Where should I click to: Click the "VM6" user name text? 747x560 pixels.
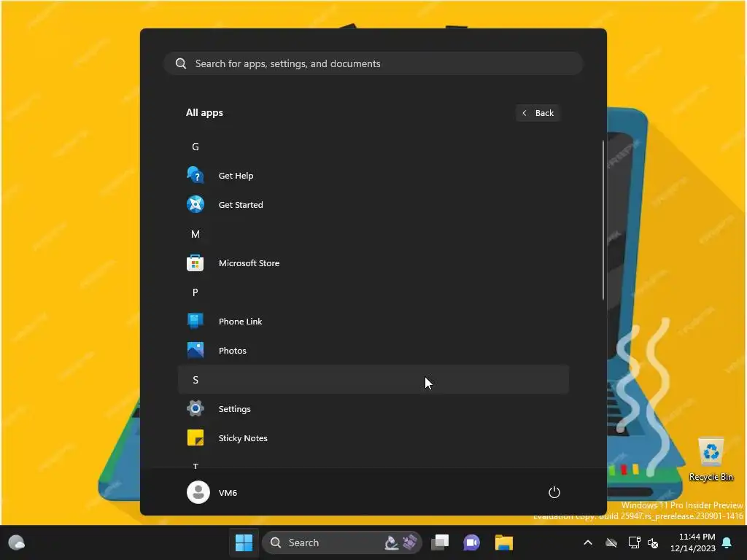point(228,492)
